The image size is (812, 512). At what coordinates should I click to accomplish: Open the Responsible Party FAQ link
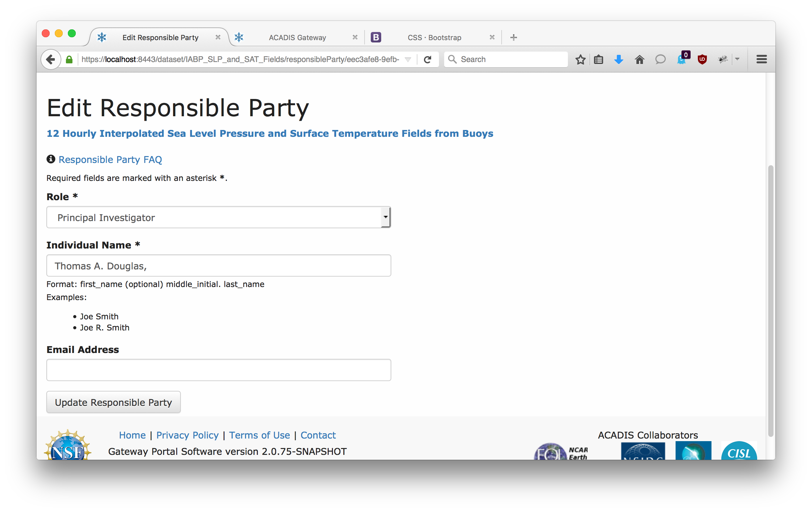coord(110,160)
